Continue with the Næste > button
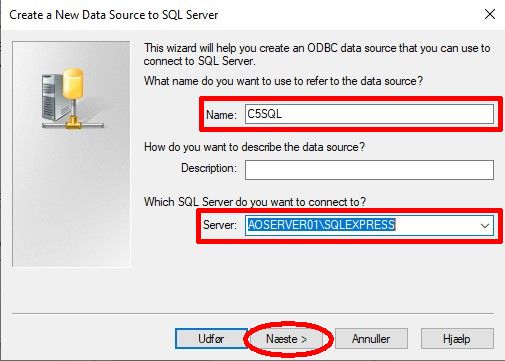The width and height of the screenshot is (505, 361). (x=287, y=339)
